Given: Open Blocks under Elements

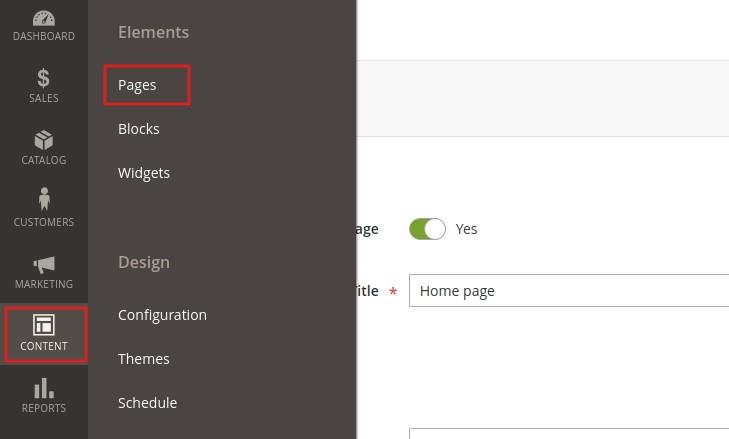Looking at the screenshot, I should pos(139,129).
